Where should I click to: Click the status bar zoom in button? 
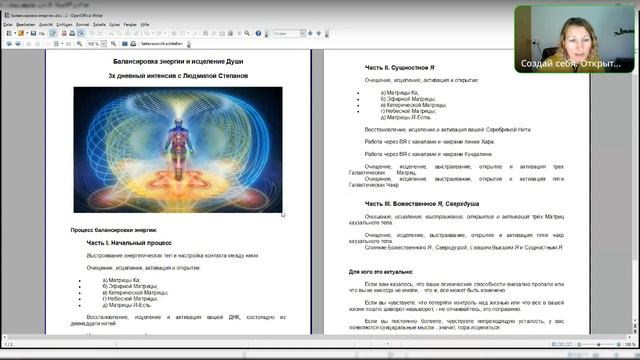[618, 344]
